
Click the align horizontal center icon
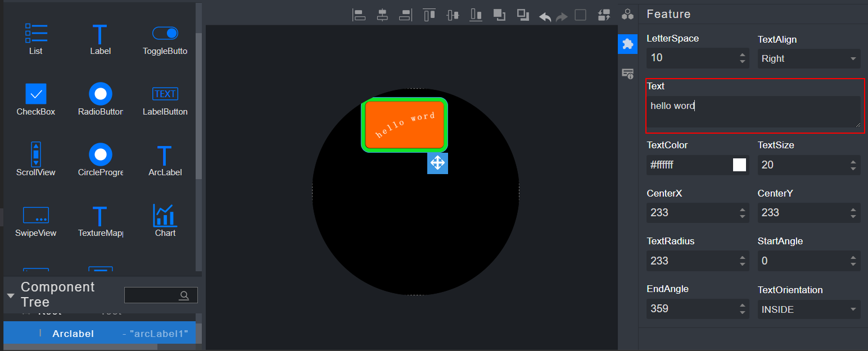tap(382, 15)
